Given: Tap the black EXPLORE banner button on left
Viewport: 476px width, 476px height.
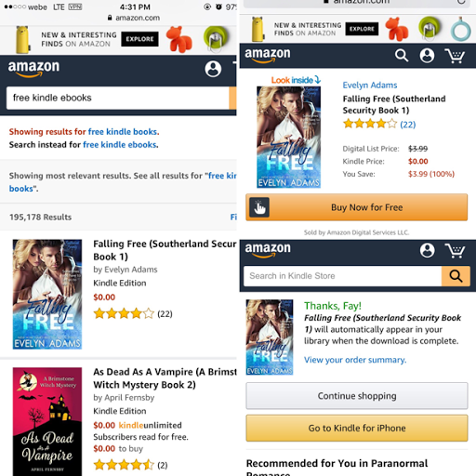Looking at the screenshot, I should tap(139, 39).
